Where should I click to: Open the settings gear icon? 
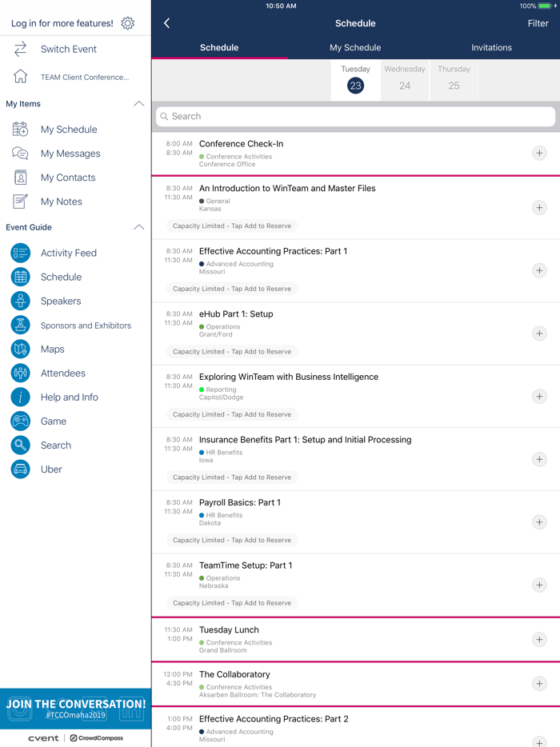click(x=128, y=23)
